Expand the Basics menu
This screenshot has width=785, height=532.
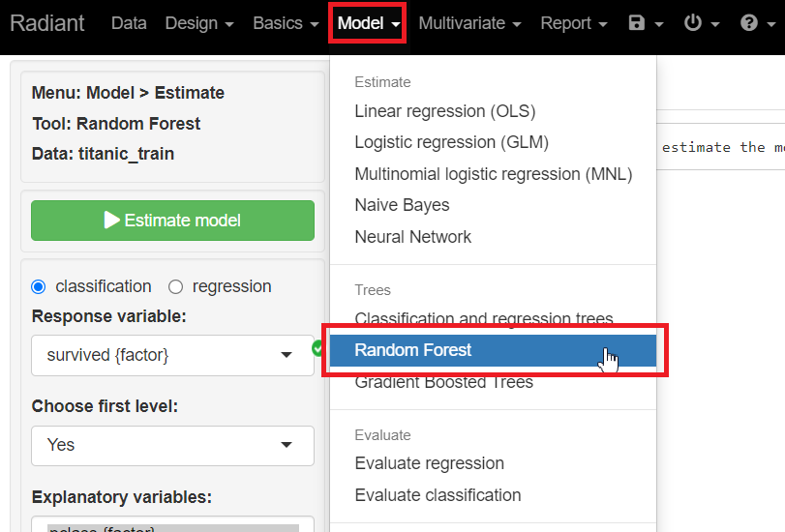(x=286, y=23)
